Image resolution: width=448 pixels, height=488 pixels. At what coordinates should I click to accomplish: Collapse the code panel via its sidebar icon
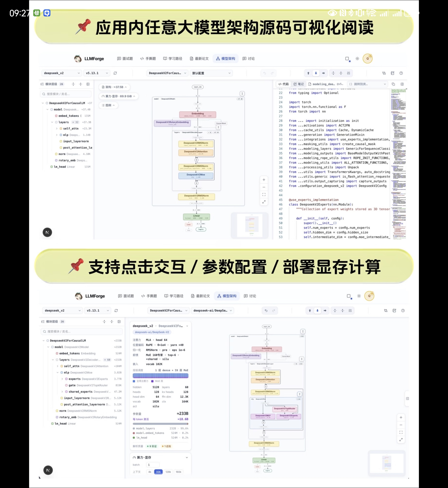point(402,84)
